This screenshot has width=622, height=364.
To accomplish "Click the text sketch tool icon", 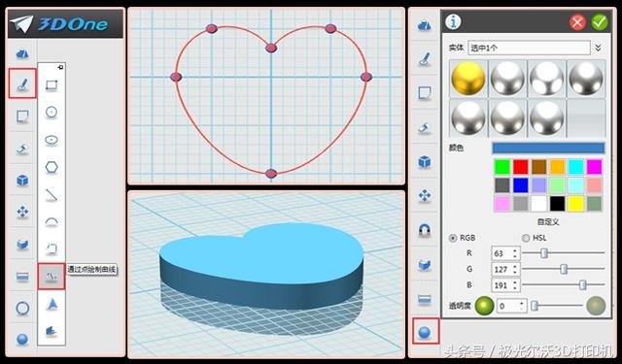I will point(52,304).
